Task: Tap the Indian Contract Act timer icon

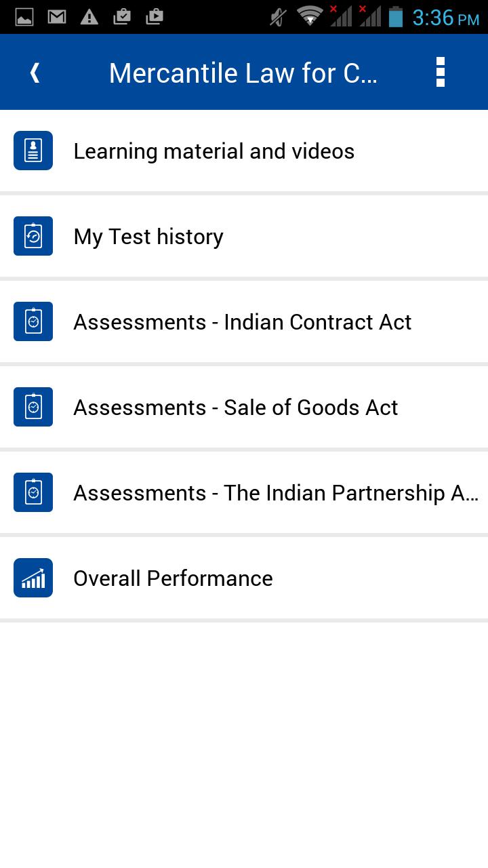Action: (33, 321)
